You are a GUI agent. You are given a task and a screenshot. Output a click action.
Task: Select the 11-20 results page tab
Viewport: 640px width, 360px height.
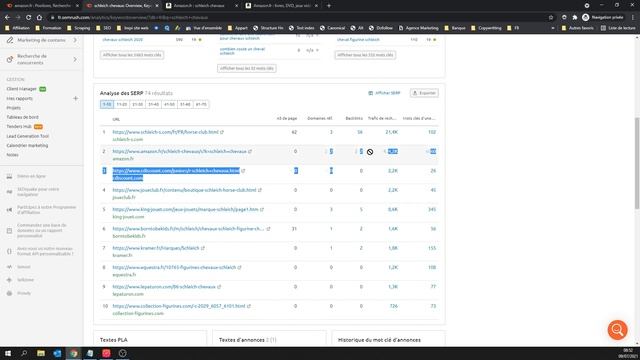tap(122, 104)
